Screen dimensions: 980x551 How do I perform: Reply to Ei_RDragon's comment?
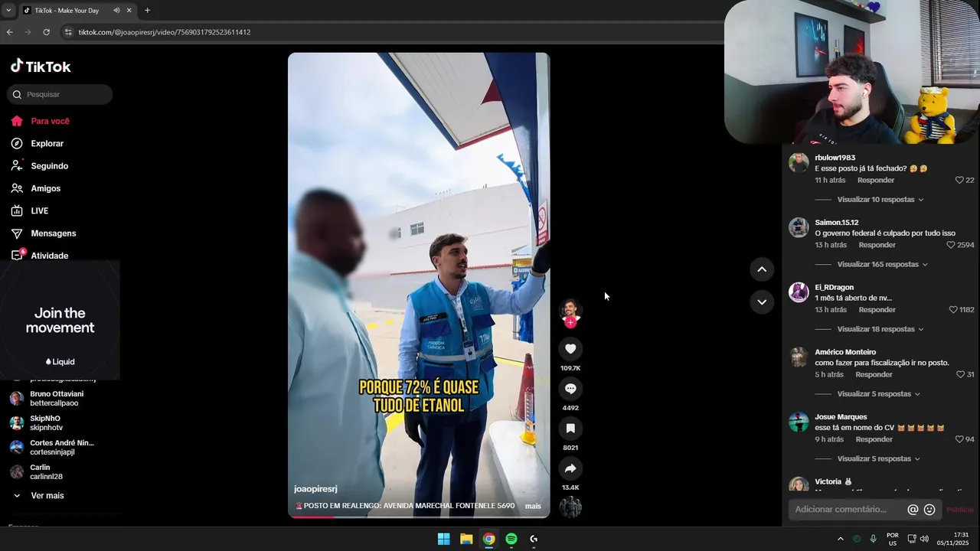(x=877, y=310)
